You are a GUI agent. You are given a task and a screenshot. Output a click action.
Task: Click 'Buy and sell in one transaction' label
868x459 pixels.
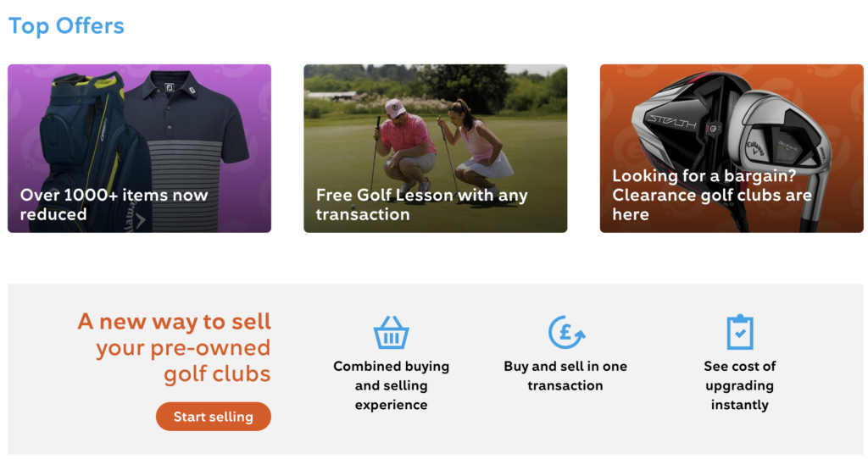point(565,375)
